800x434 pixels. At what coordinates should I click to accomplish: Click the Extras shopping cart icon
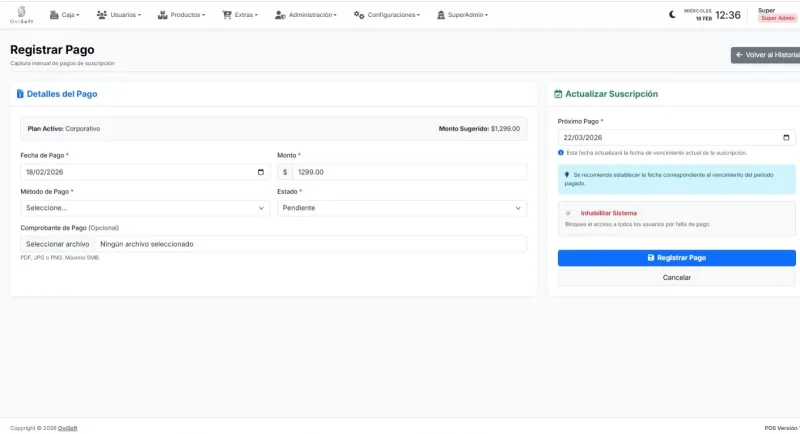tap(227, 15)
